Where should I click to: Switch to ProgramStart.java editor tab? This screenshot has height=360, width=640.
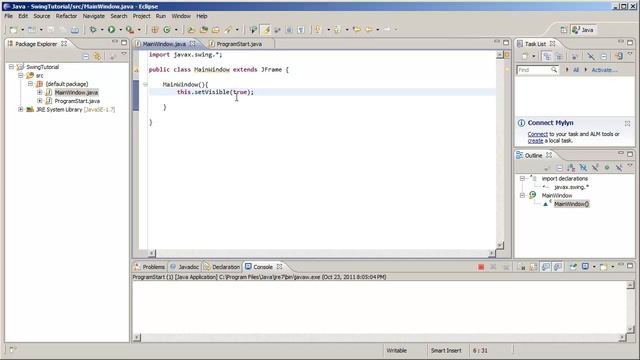pos(239,44)
